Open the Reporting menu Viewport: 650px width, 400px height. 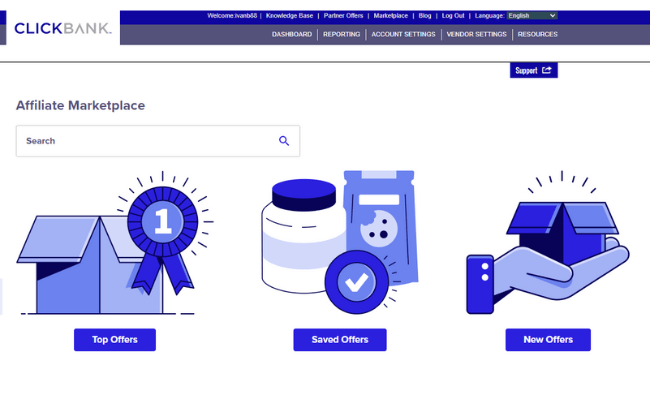pos(342,34)
